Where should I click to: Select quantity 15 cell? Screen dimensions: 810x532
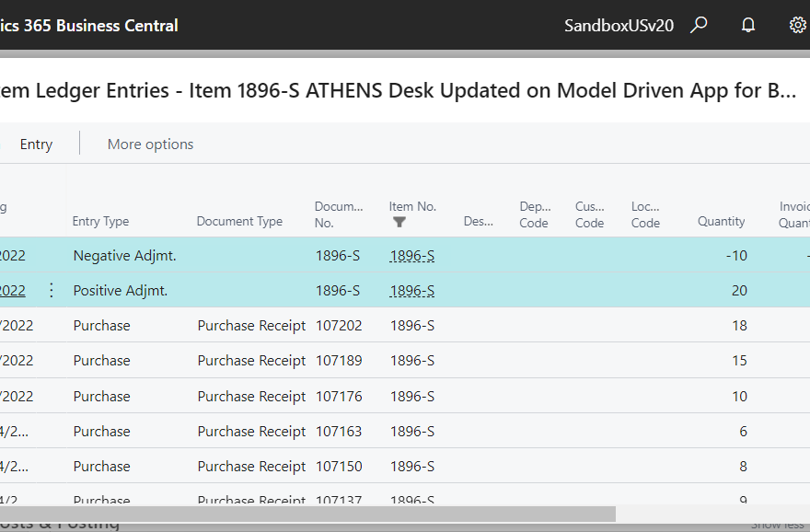[739, 361]
